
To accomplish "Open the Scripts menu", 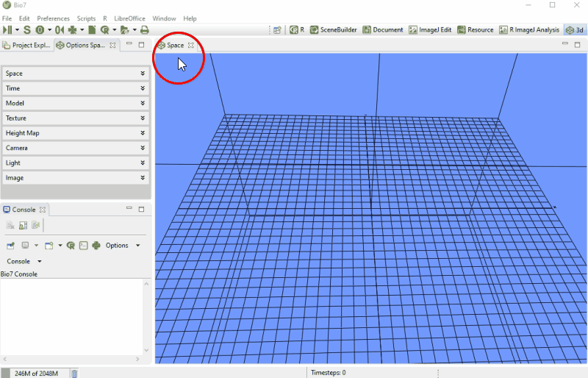I will tap(86, 18).
